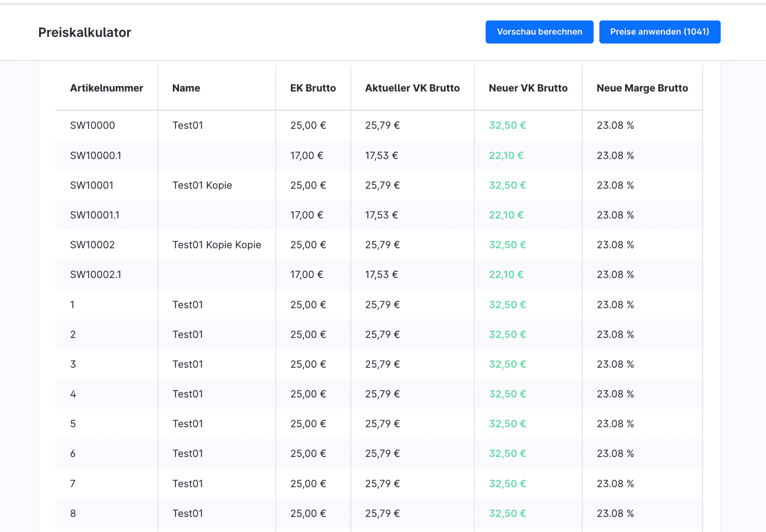Select the Preiskalkulator page title
Screen dimensions: 766x532
pos(85,33)
